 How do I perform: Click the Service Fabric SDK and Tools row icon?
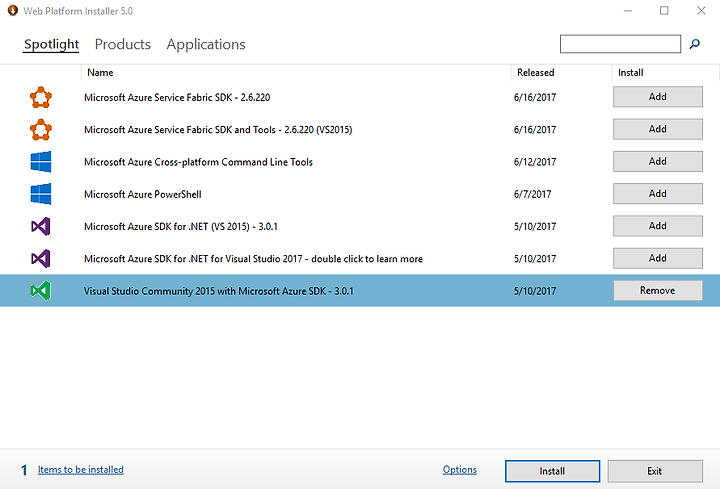coord(41,129)
